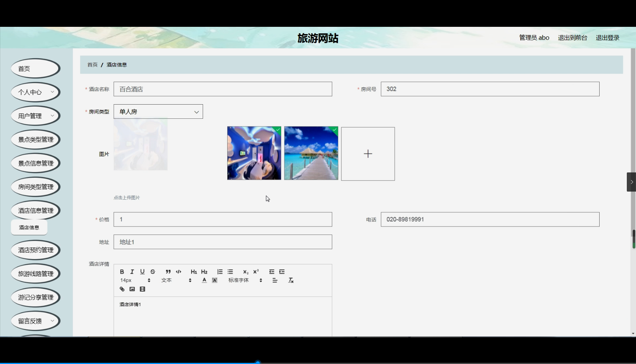Viewport: 636px width, 364px height.
Task: Go to 首页 in the sidebar
Action: [x=35, y=69]
